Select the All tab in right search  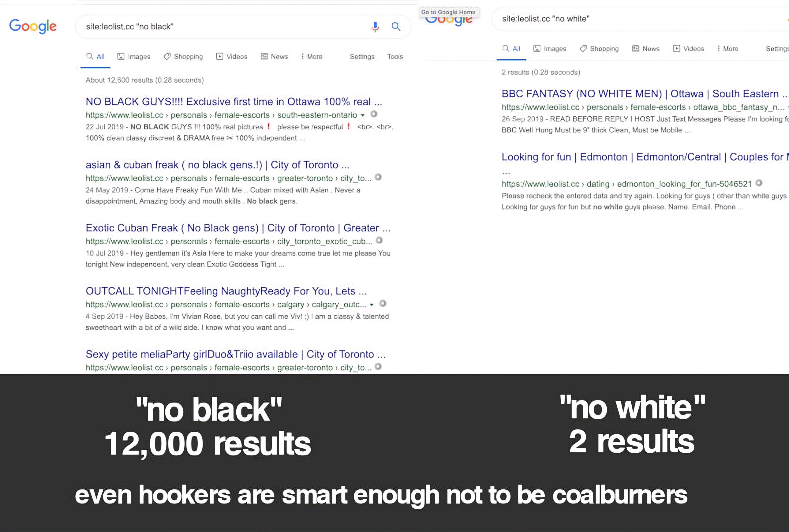click(511, 49)
